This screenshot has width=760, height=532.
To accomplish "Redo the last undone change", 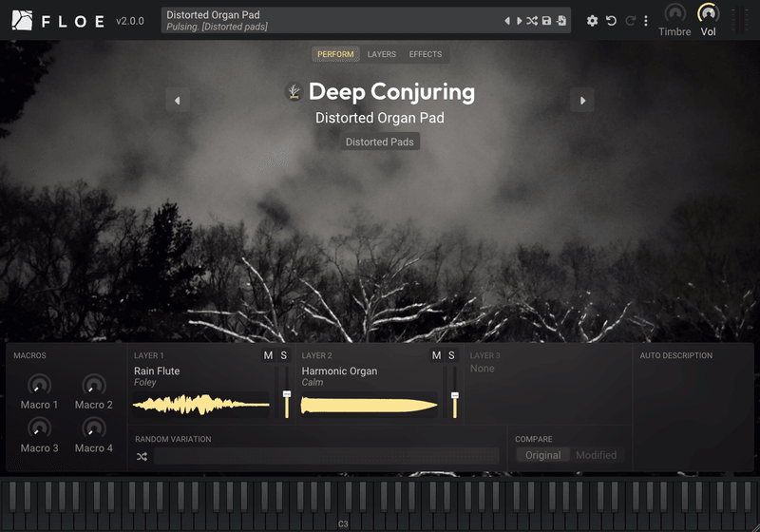I will coord(630,21).
